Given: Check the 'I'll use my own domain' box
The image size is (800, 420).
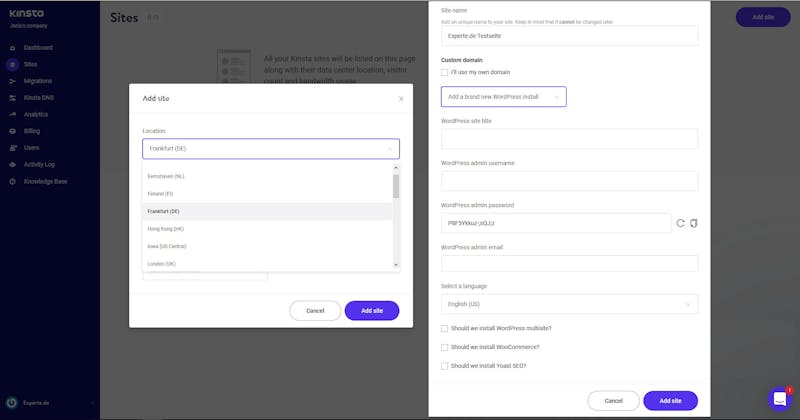Looking at the screenshot, I should 445,73.
